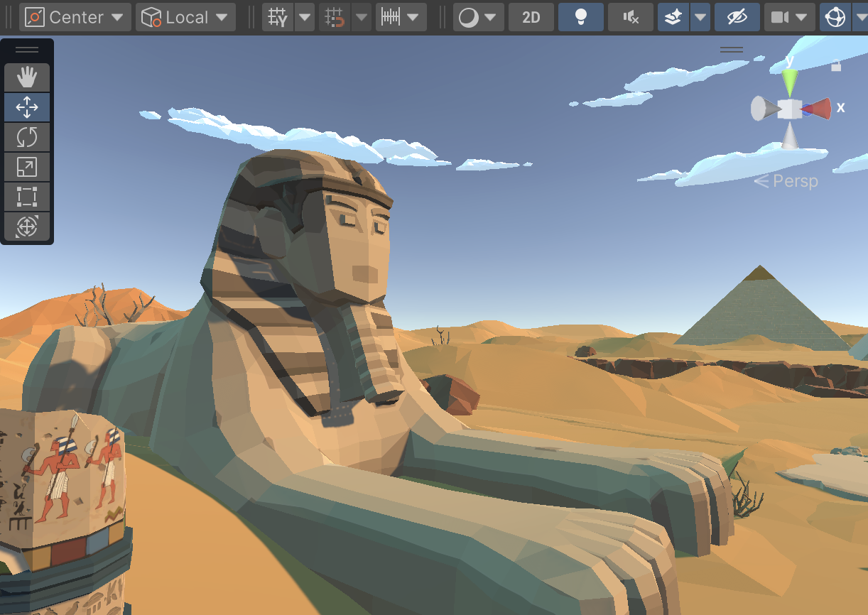This screenshot has width=868, height=615.
Task: Select the Hand view tool
Action: [x=27, y=77]
